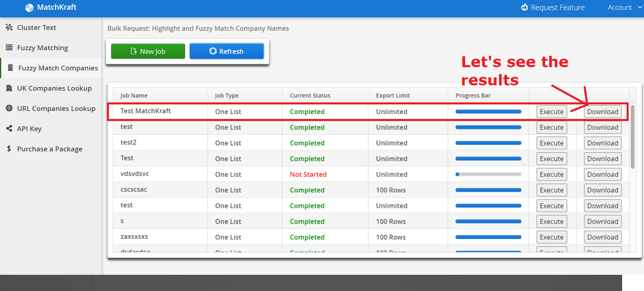The width and height of the screenshot is (644, 291).
Task: Click Completed status in the zaxsxsxs row
Action: click(307, 237)
